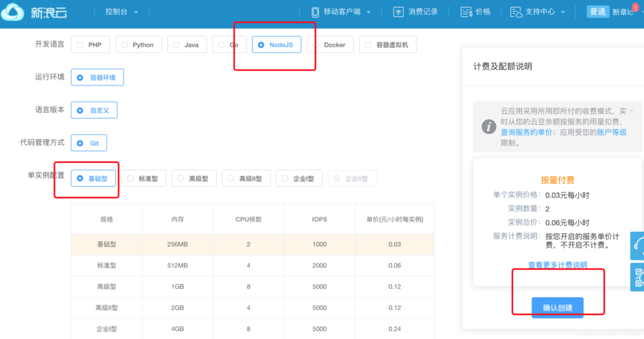Click the 标准型 table row
Screen dimensions: 644x339
coord(253,266)
